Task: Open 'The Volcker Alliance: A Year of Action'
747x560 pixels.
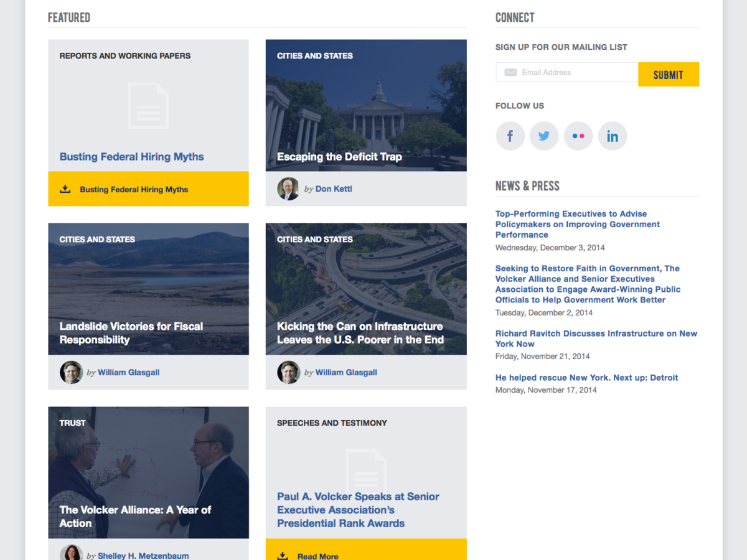Action: 135,516
